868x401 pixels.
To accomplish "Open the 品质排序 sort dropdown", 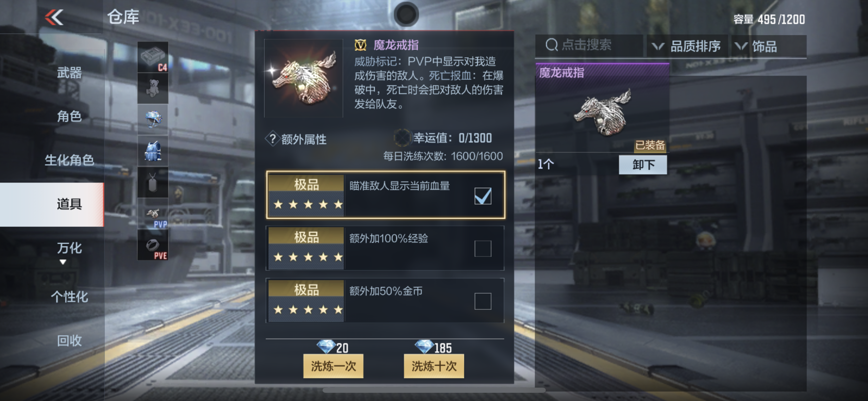I will pyautogui.click(x=687, y=46).
